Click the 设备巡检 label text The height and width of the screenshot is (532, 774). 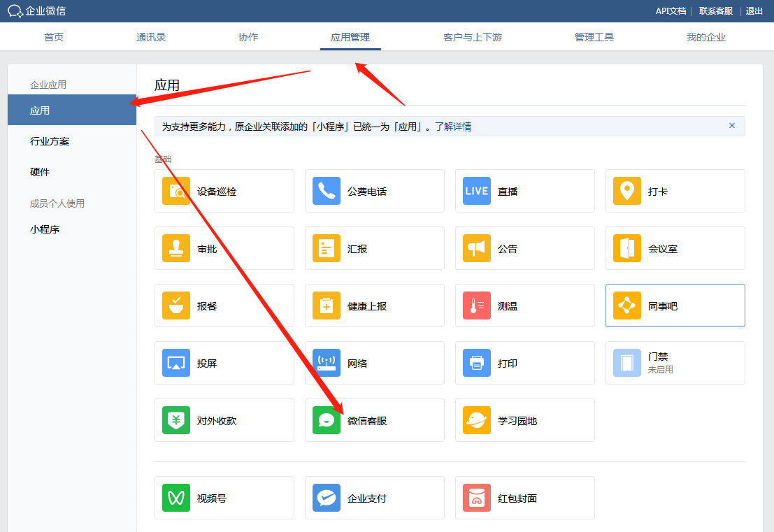(x=217, y=192)
